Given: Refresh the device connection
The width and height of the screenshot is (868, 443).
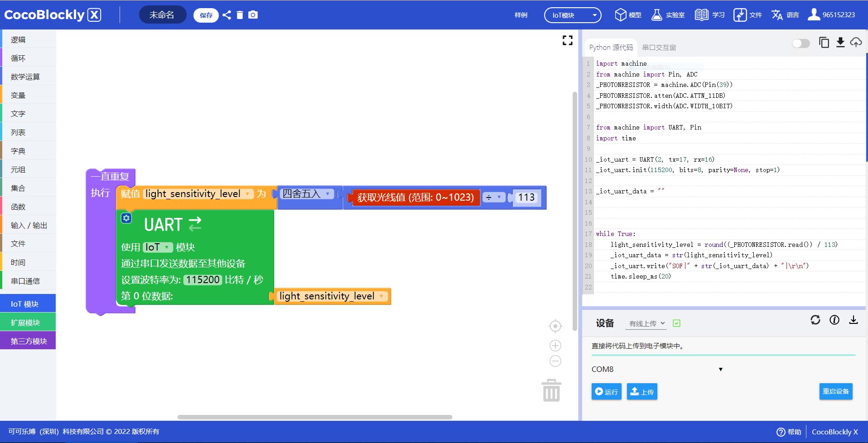Looking at the screenshot, I should pos(815,320).
